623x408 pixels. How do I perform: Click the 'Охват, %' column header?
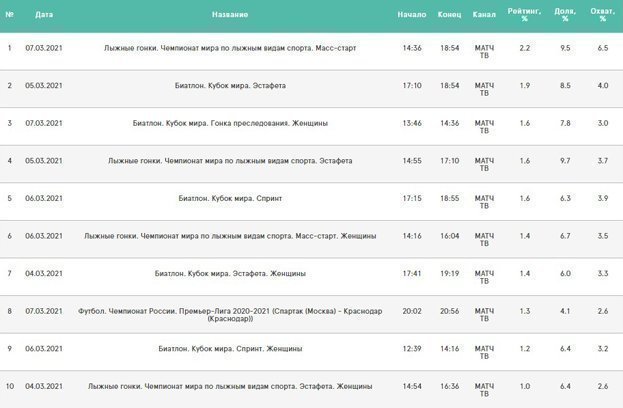click(602, 15)
